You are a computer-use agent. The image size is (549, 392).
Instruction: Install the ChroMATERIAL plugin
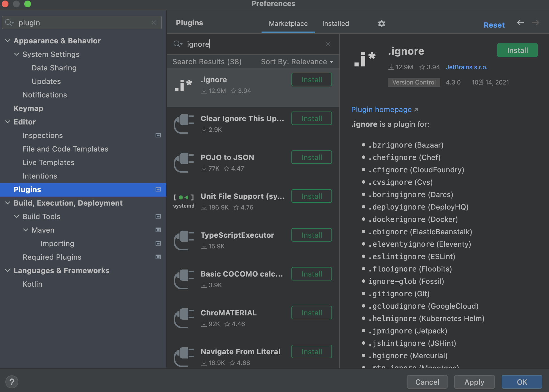point(311,313)
